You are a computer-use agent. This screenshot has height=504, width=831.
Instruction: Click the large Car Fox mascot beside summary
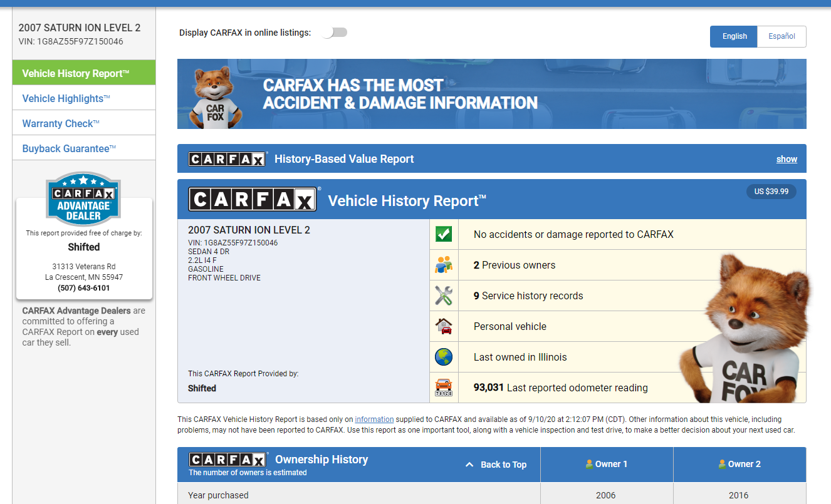[746, 328]
